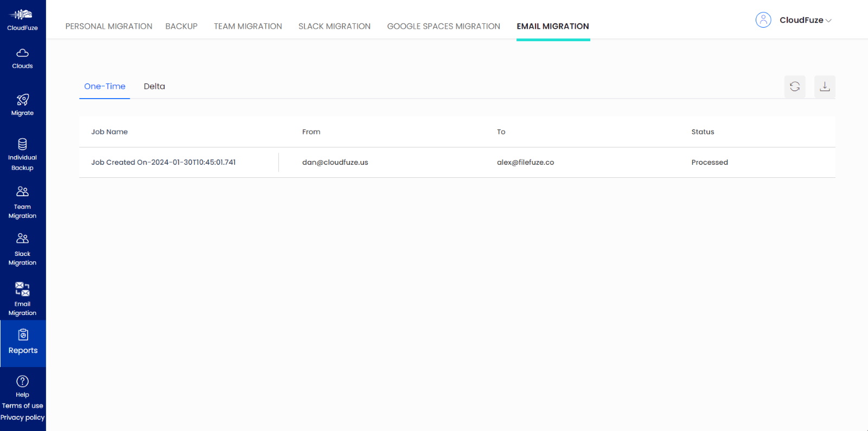
Task: Click the user profile avatar icon
Action: [x=763, y=20]
